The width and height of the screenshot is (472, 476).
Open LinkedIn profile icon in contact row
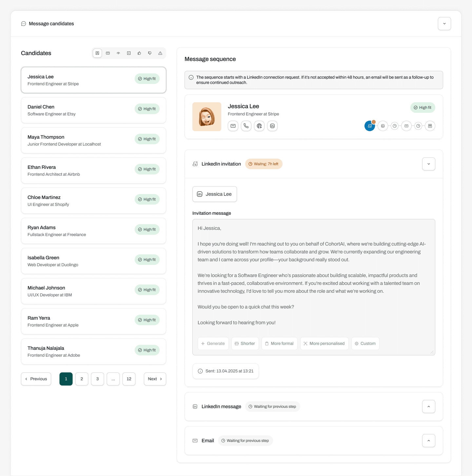tap(272, 126)
